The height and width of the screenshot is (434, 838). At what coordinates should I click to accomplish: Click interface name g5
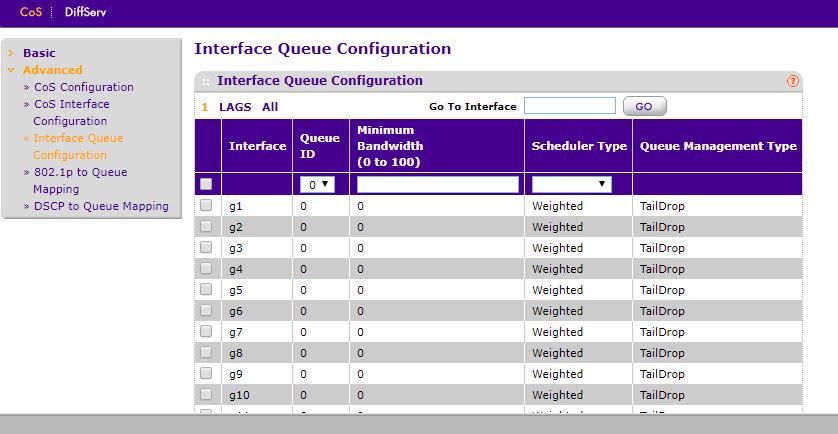pyautogui.click(x=236, y=290)
